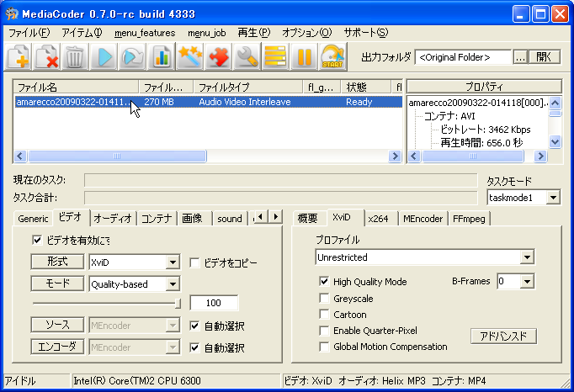Enable the Greyscale checkbox
This screenshot has width=574, height=392.
pyautogui.click(x=325, y=298)
